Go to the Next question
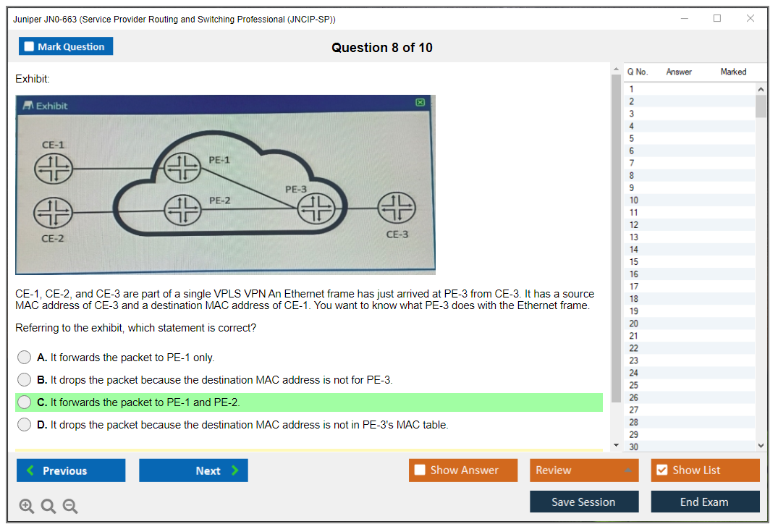 pos(193,470)
